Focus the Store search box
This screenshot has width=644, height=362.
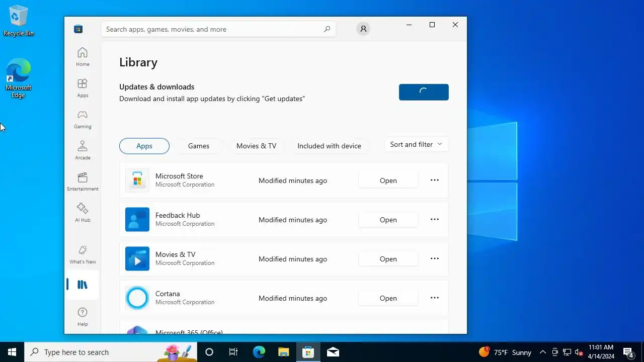click(x=218, y=29)
